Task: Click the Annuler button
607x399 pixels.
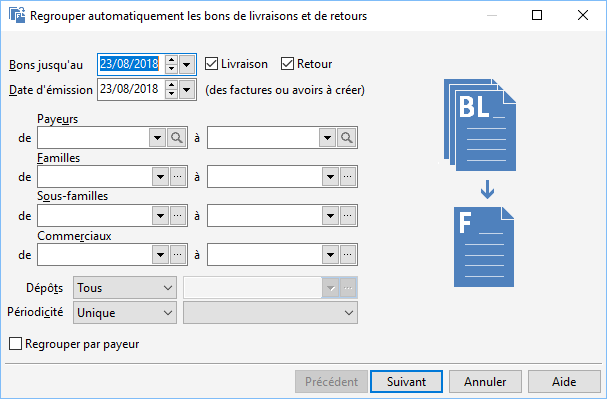Action: (485, 382)
